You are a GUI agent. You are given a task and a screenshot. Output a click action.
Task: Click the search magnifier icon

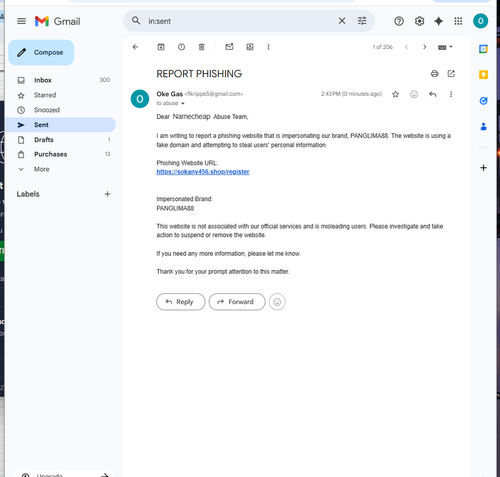136,21
